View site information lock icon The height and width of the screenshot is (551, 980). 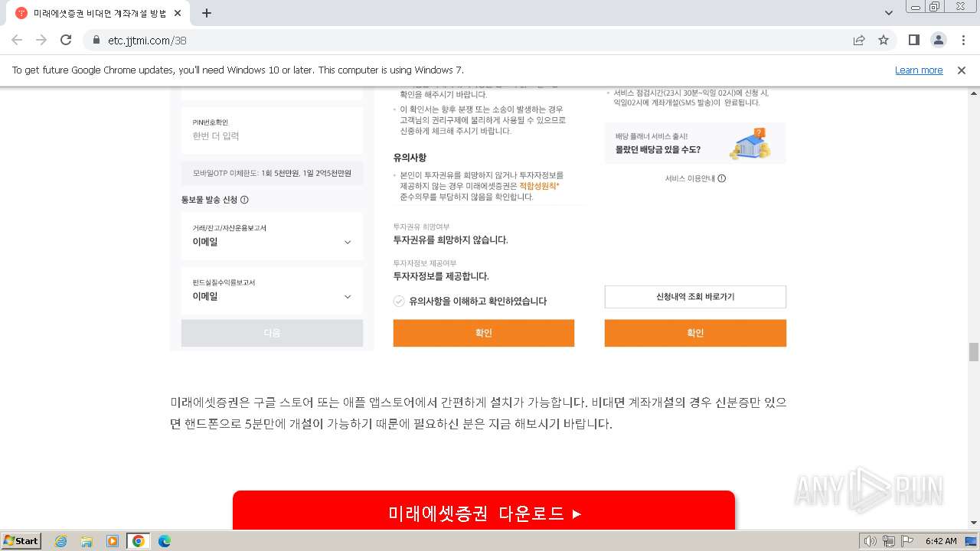coord(96,41)
